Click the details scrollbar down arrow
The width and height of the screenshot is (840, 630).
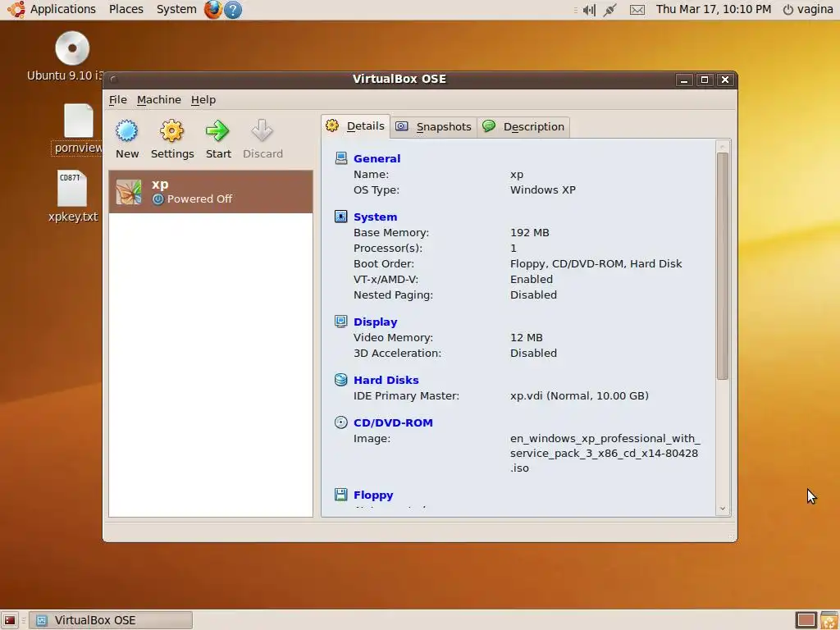pyautogui.click(x=722, y=509)
